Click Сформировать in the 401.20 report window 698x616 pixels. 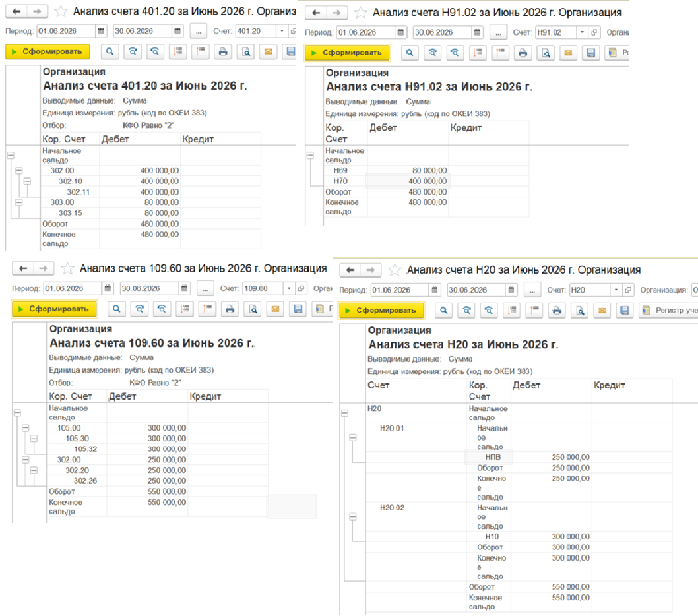pyautogui.click(x=48, y=51)
